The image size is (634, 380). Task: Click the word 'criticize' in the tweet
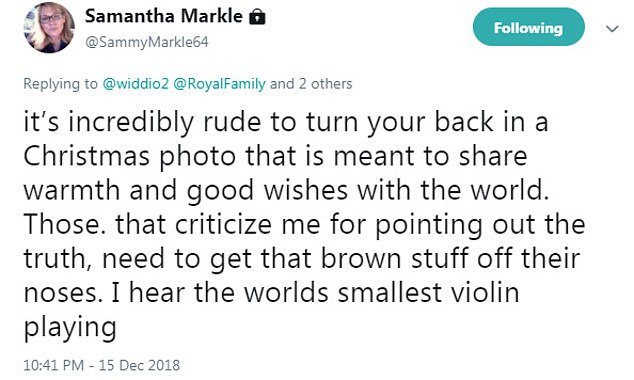click(223, 224)
